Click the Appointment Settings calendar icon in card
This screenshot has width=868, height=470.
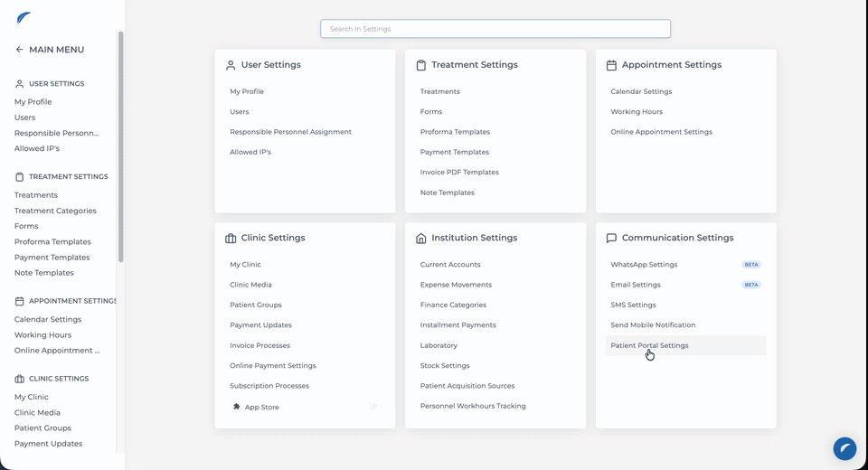coord(611,65)
